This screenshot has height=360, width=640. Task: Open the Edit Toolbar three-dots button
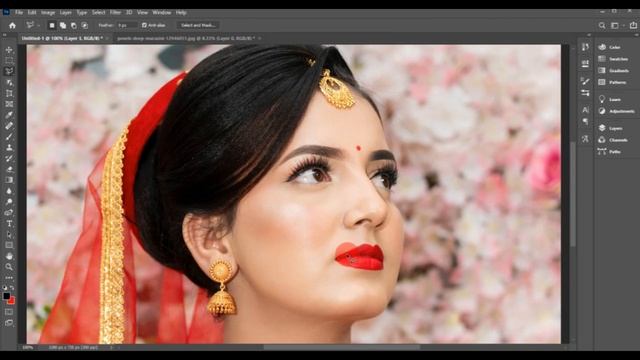tap(9, 278)
